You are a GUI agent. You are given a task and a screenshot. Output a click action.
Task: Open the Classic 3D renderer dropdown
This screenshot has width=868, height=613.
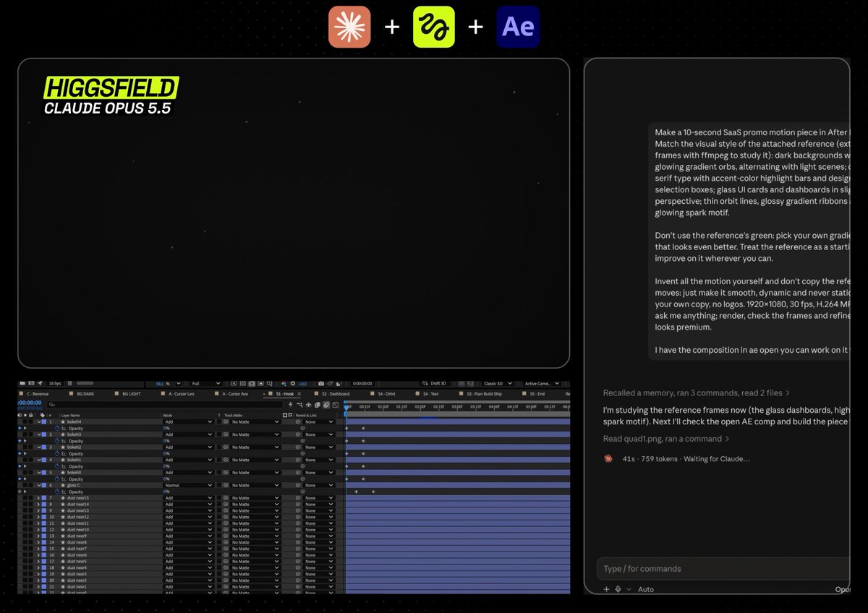[x=498, y=384]
